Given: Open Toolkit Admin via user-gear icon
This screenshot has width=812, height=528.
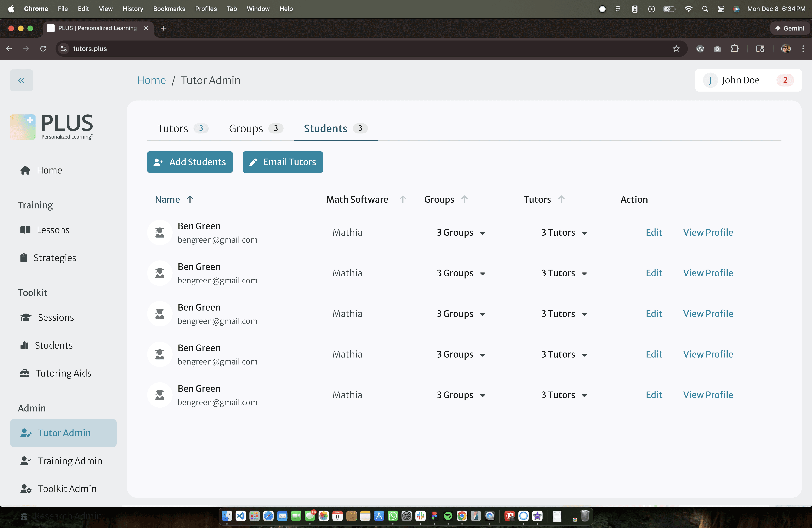Looking at the screenshot, I should tap(26, 489).
